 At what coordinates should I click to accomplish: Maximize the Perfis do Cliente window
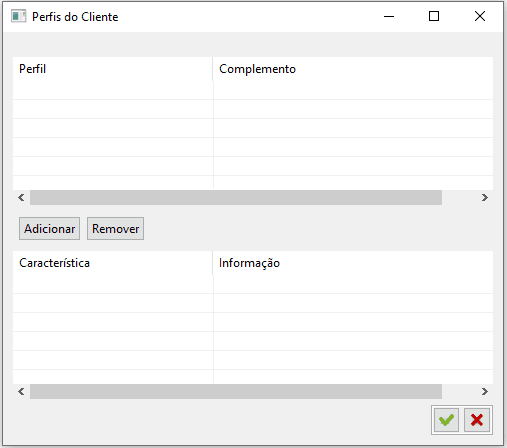click(434, 16)
